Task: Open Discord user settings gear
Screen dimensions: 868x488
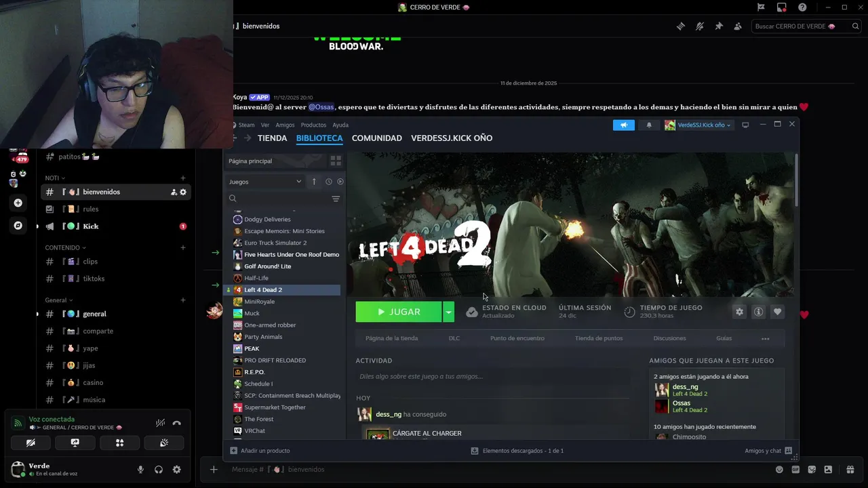Action: tap(177, 470)
